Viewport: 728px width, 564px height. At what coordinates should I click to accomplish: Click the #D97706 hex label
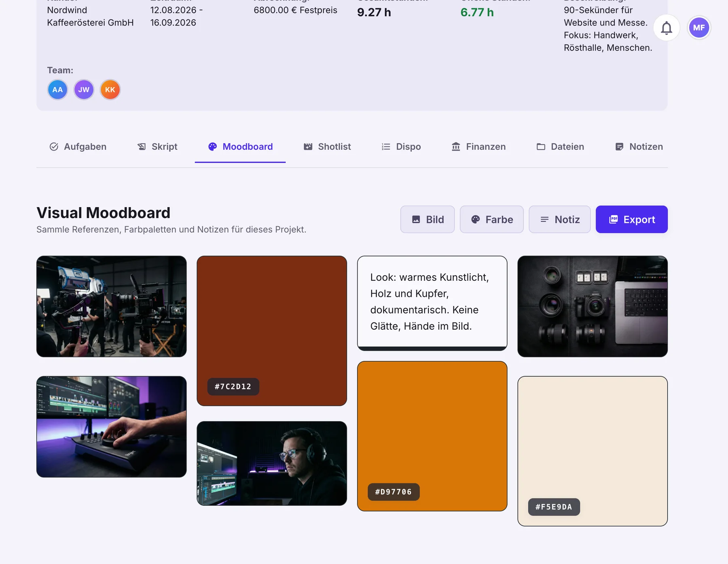(x=394, y=492)
